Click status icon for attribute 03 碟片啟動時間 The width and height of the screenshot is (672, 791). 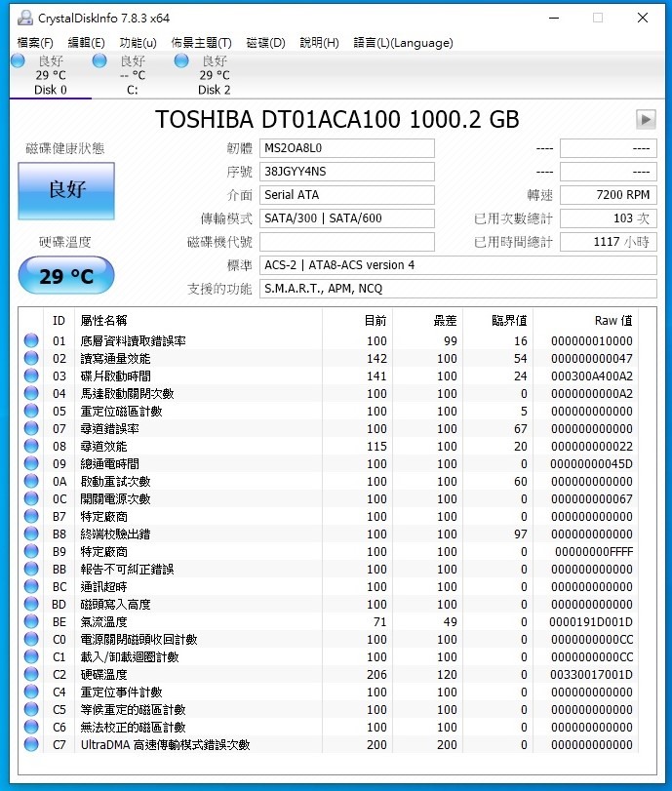31,376
